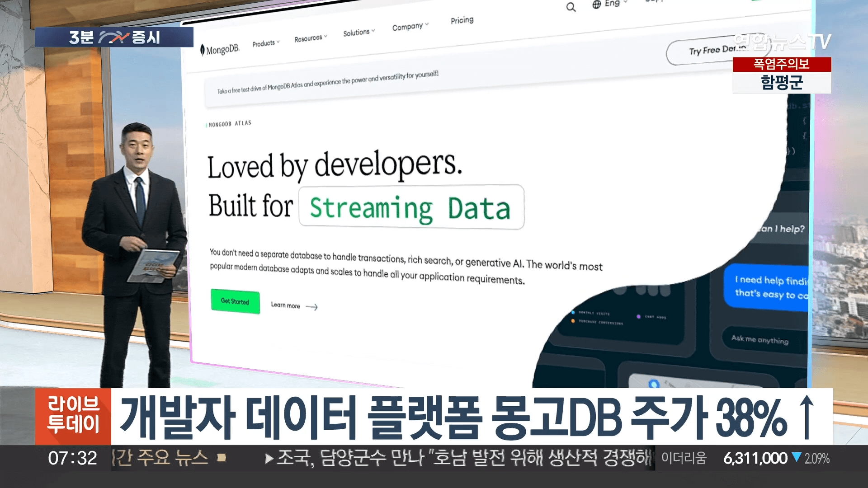This screenshot has width=868, height=488.
Task: Select the Pricing menu item
Action: coord(462,20)
